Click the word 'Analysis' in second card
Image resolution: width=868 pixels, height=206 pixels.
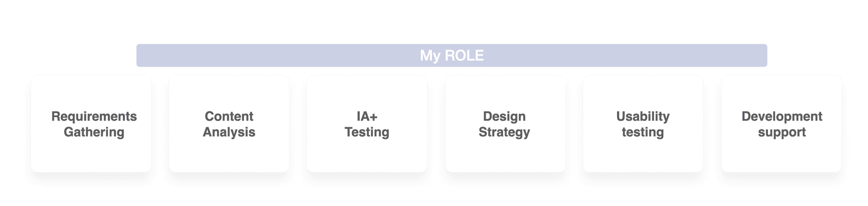tap(229, 132)
